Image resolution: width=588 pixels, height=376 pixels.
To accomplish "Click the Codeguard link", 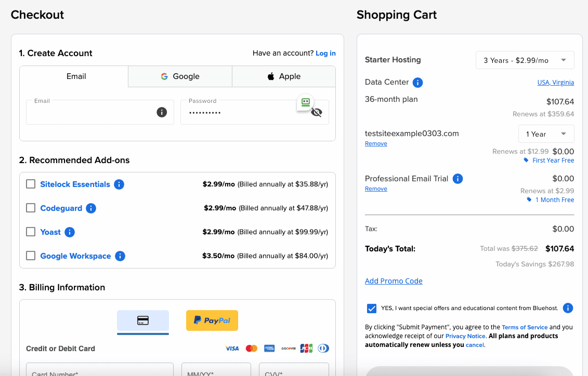I will [61, 208].
